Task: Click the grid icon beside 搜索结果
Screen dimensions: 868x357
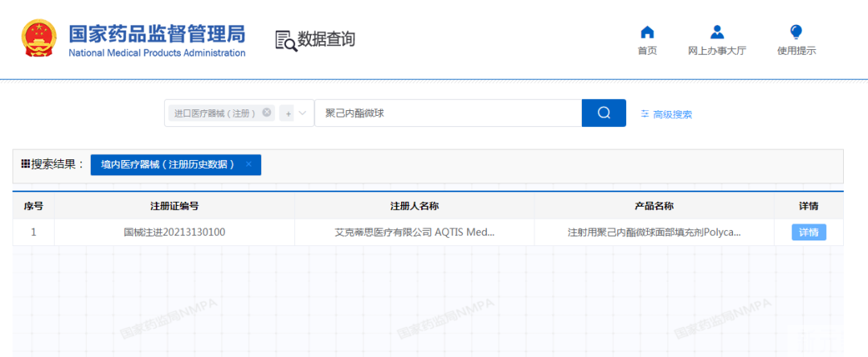Action: (x=26, y=164)
